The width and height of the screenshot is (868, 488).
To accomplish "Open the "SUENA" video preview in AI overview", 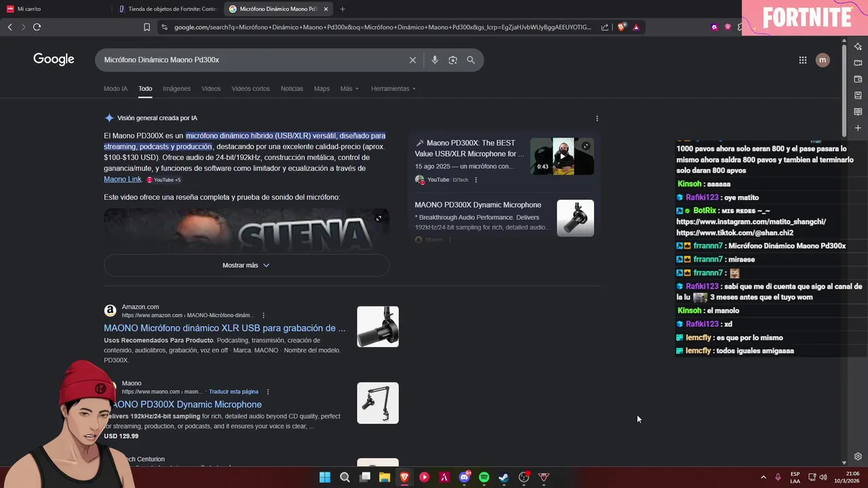I will tap(246, 230).
